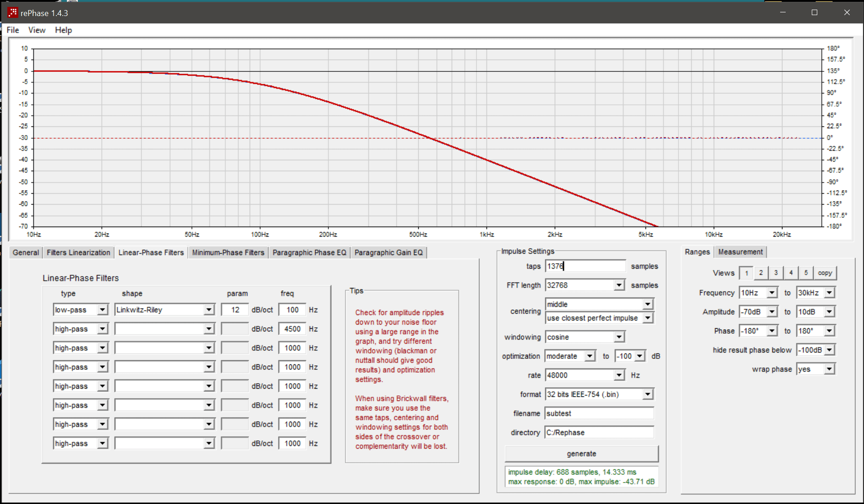The height and width of the screenshot is (504, 864).
Task: Select the Linear-Phase Filters tab
Action: coord(151,253)
